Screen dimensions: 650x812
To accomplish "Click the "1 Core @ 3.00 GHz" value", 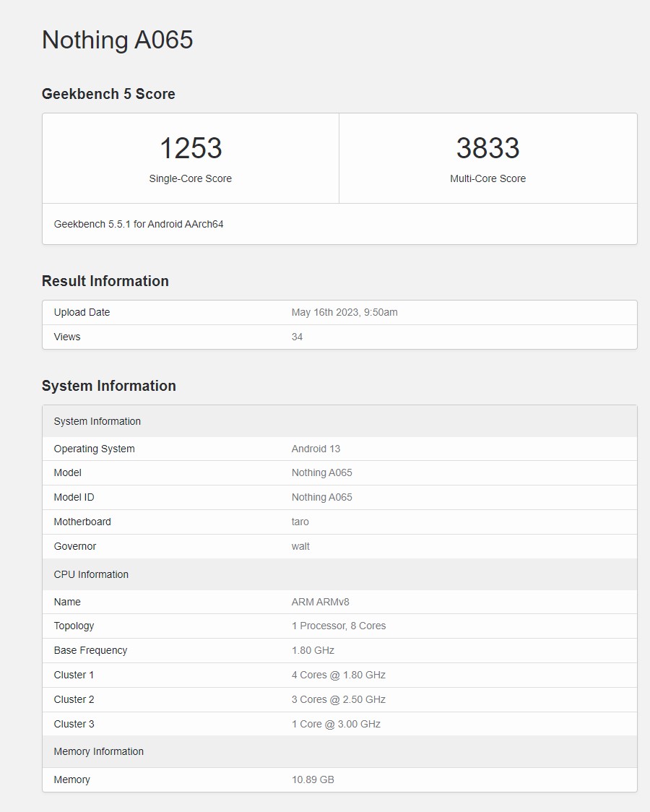I will pyautogui.click(x=336, y=724).
